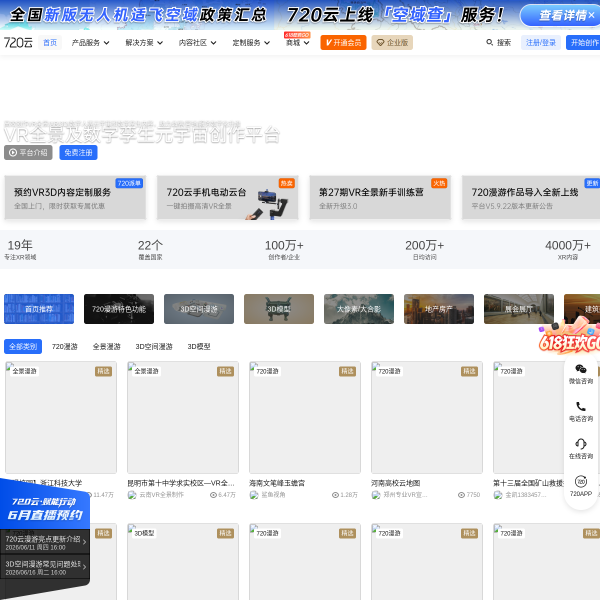Expand the 定制服务 dropdown menu
Viewport: 600px width, 600px height.
pos(251,42)
